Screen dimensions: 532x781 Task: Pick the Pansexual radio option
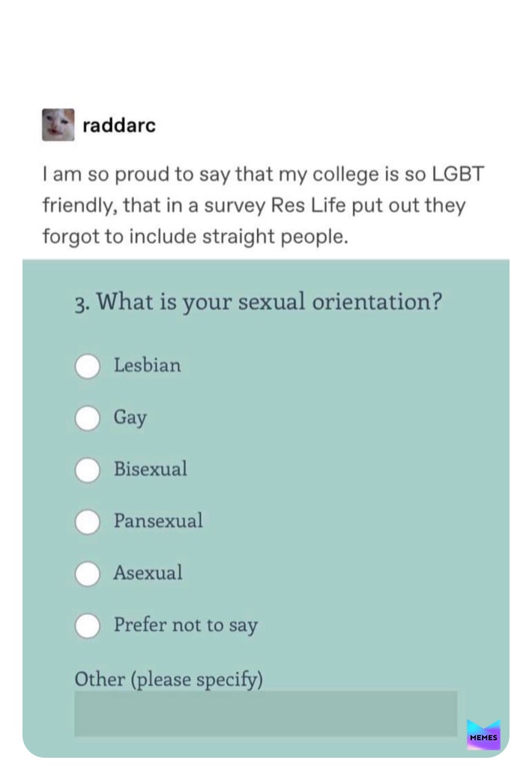click(x=88, y=522)
